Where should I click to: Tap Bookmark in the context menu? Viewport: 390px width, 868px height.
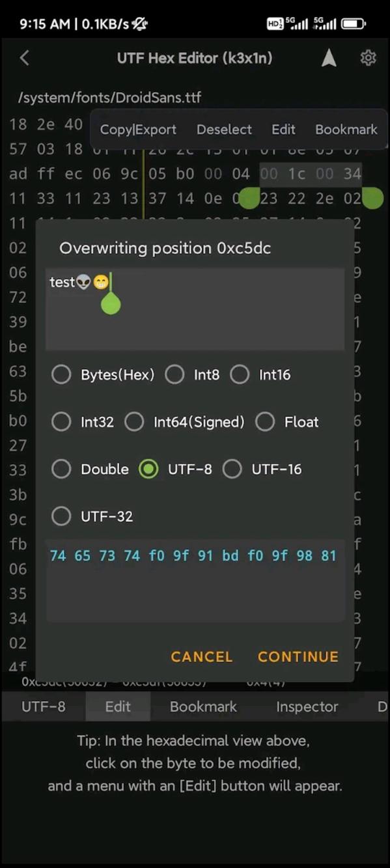(x=346, y=129)
